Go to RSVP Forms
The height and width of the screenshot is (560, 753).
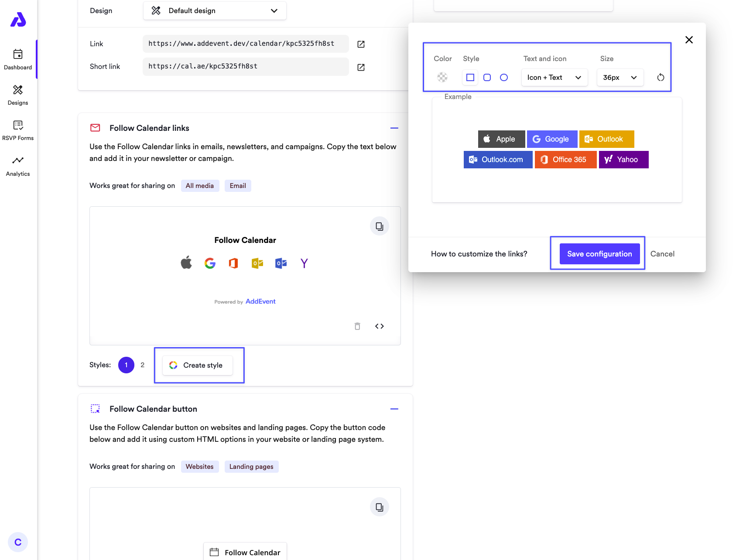tap(18, 130)
